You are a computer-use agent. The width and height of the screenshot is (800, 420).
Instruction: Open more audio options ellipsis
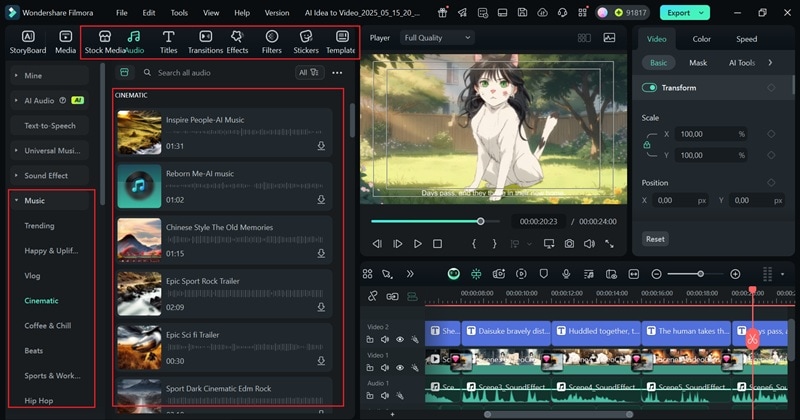(337, 73)
